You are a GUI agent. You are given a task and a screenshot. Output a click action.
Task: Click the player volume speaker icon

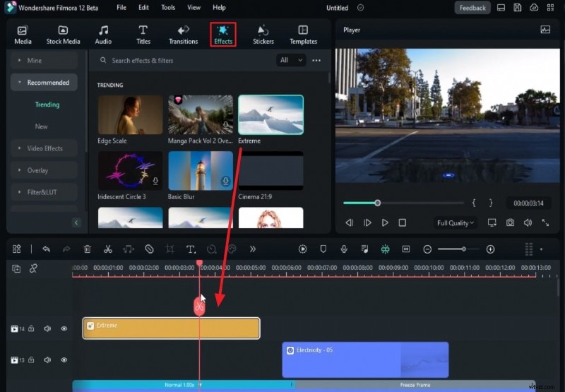pos(528,222)
